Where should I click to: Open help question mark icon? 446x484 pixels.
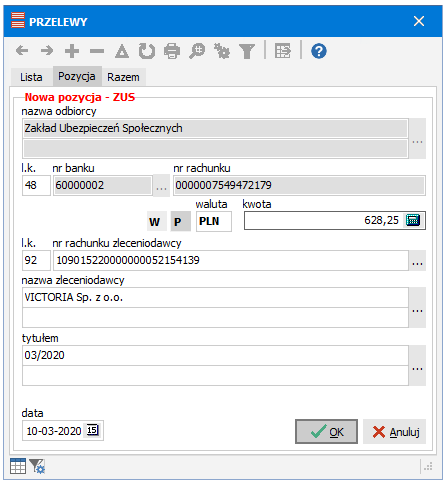pos(319,51)
